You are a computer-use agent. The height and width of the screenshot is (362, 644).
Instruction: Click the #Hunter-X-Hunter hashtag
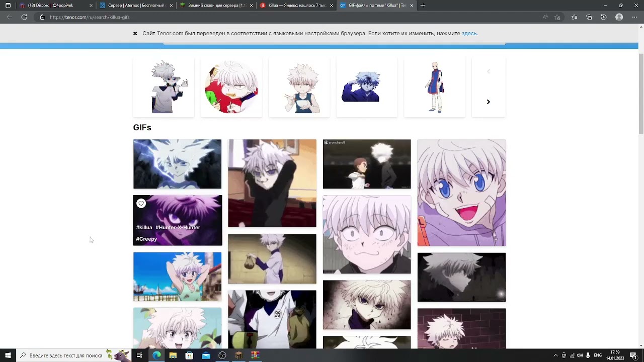tap(178, 227)
